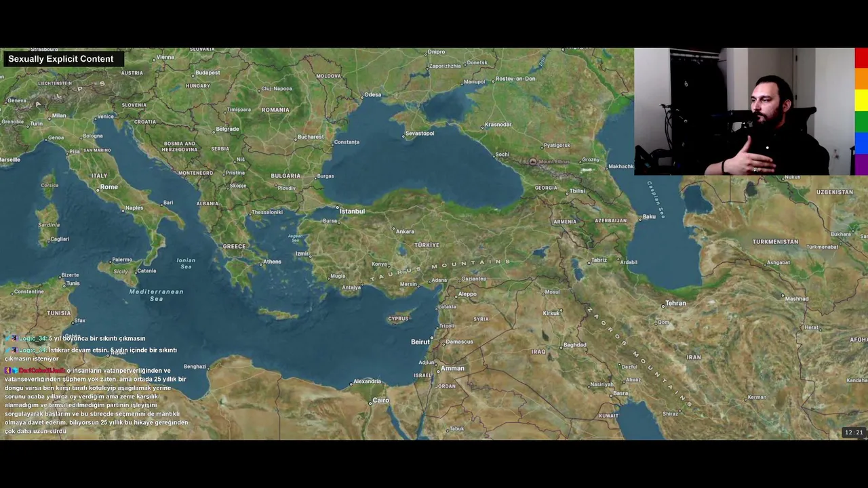Image resolution: width=868 pixels, height=488 pixels.
Task: Click the Rome city label
Action: coord(108,187)
